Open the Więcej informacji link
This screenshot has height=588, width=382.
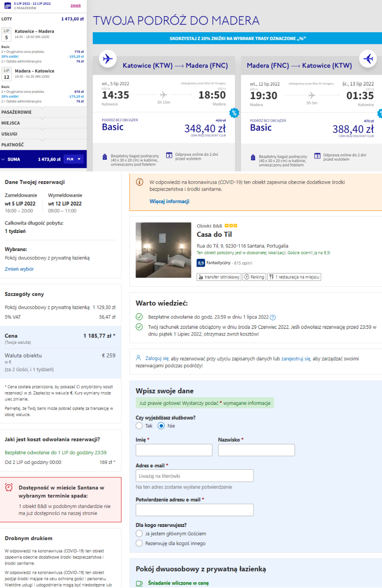[x=169, y=201]
